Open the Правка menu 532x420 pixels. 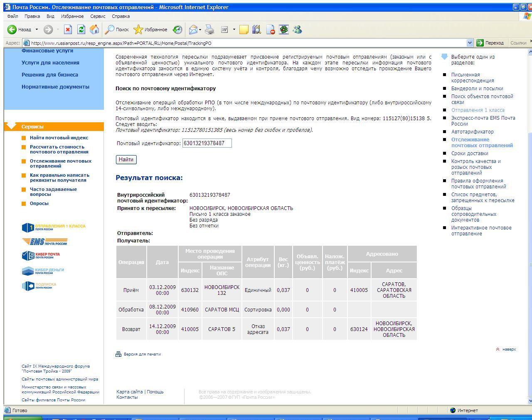tap(32, 16)
